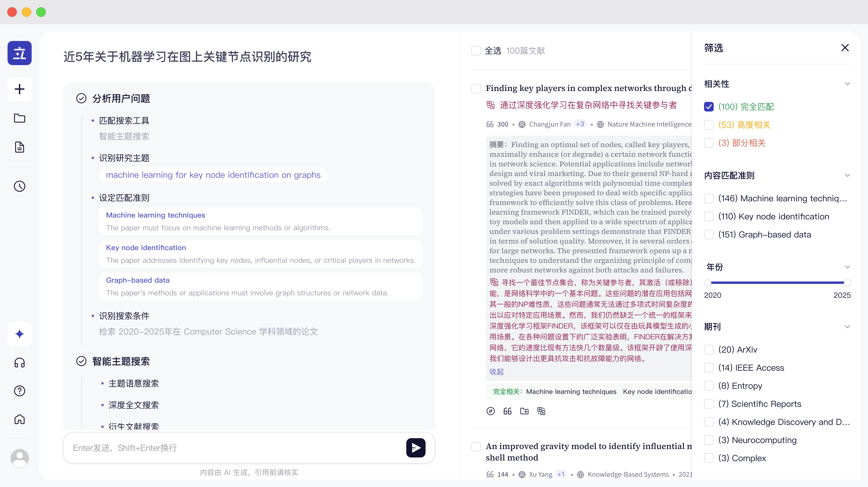Open the help question mark icon
Image resolution: width=868 pixels, height=487 pixels.
click(20, 391)
